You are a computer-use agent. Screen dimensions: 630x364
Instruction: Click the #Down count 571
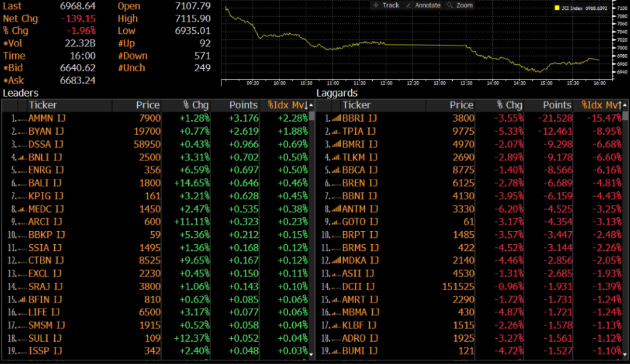pyautogui.click(x=202, y=56)
